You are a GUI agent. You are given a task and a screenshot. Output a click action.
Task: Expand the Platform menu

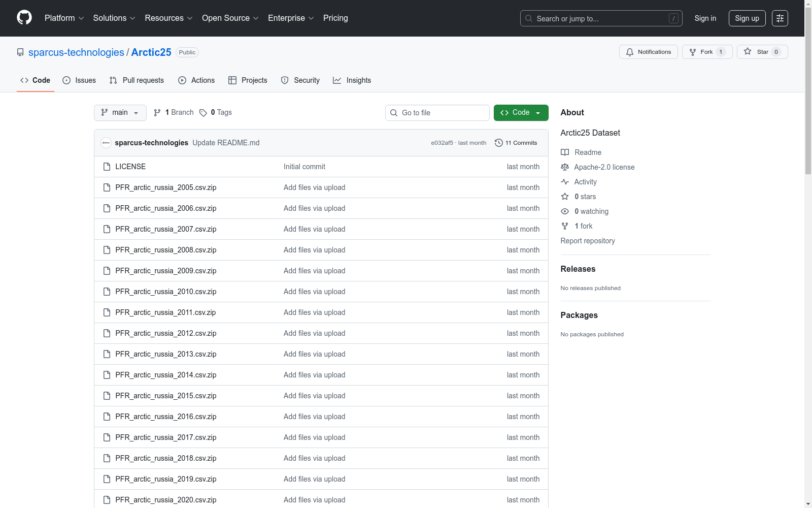point(64,18)
